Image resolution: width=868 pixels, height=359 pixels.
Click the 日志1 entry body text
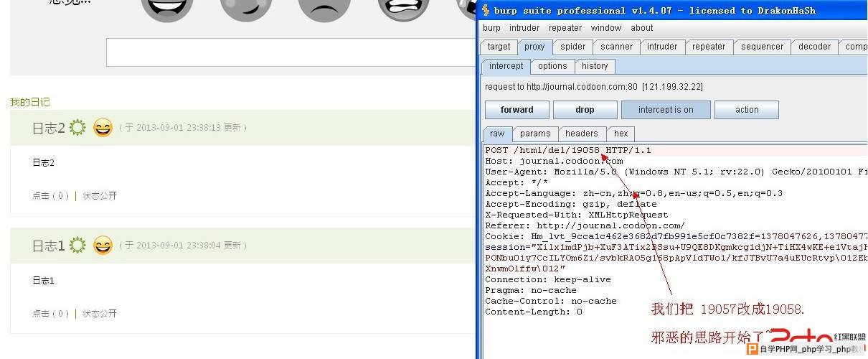click(x=43, y=280)
